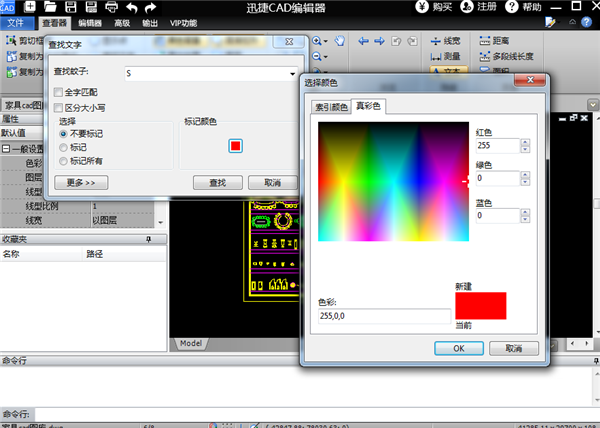This screenshot has width=600, height=428.
Task: Click the 更多 >> button
Action: pos(81,182)
